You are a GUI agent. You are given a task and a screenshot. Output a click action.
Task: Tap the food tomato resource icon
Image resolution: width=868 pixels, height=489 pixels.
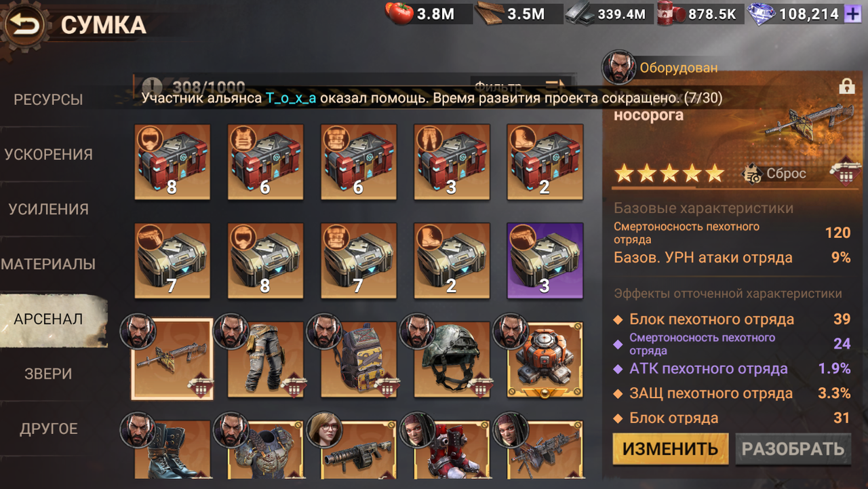pos(399,14)
